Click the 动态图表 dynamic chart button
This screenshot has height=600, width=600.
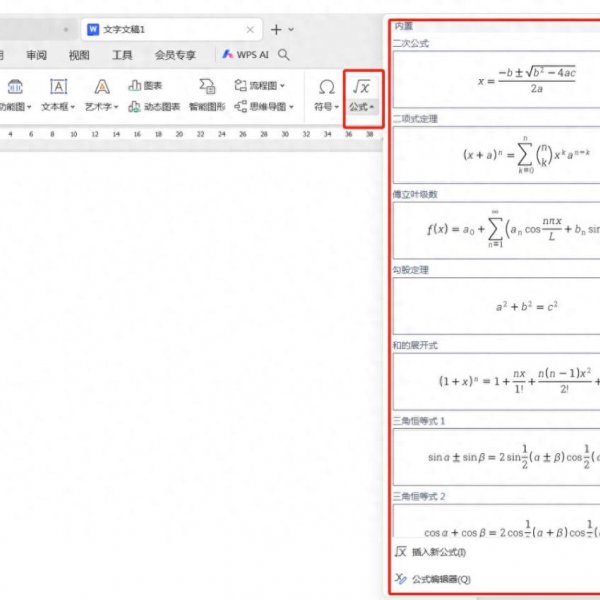(155, 106)
